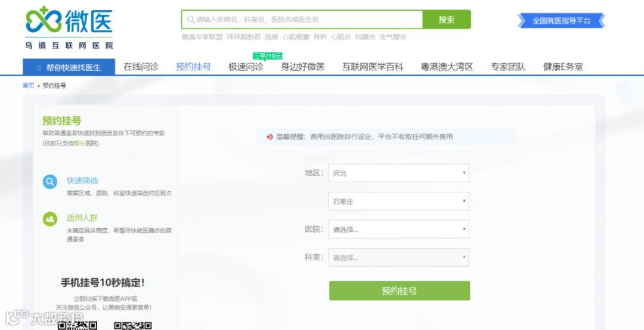Open the 医院 selection dropdown
The image size is (644, 330).
click(398, 229)
